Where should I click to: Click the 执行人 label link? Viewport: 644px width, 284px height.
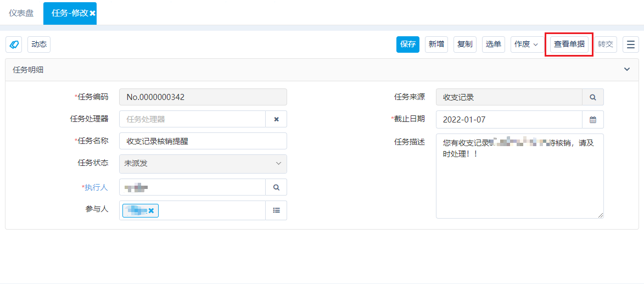point(96,187)
